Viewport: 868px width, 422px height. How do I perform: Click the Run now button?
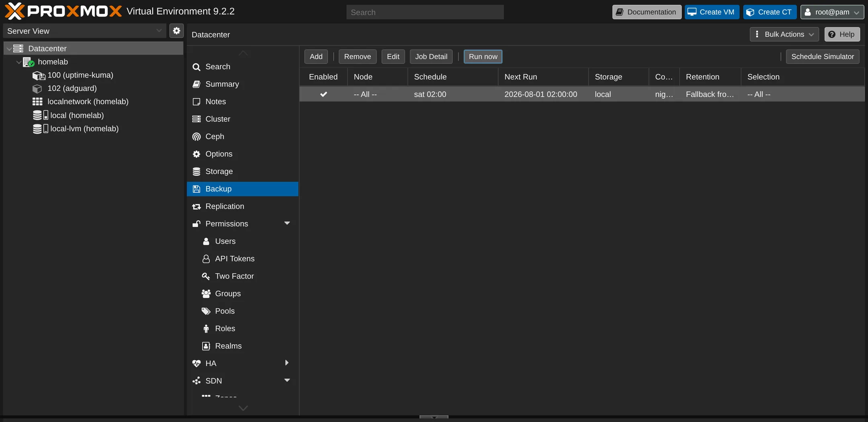tap(483, 57)
